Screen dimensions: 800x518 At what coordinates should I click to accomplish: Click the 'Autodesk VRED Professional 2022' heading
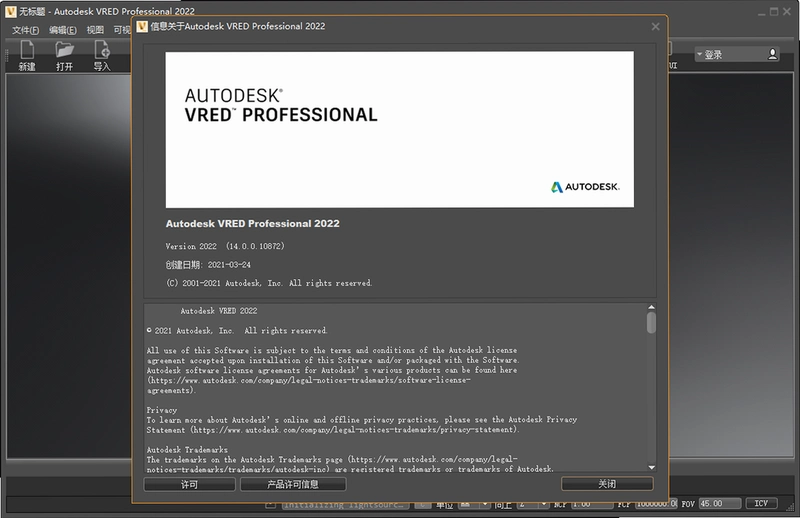(253, 224)
